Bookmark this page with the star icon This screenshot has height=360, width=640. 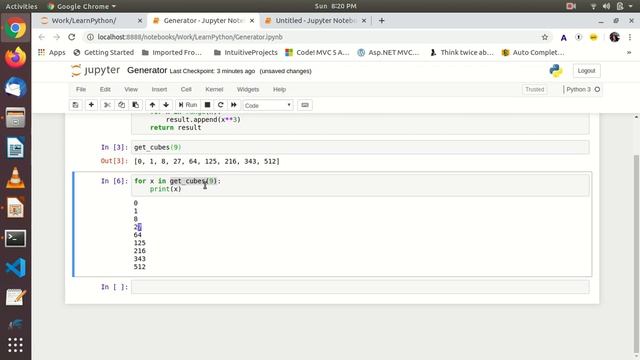pos(544,37)
